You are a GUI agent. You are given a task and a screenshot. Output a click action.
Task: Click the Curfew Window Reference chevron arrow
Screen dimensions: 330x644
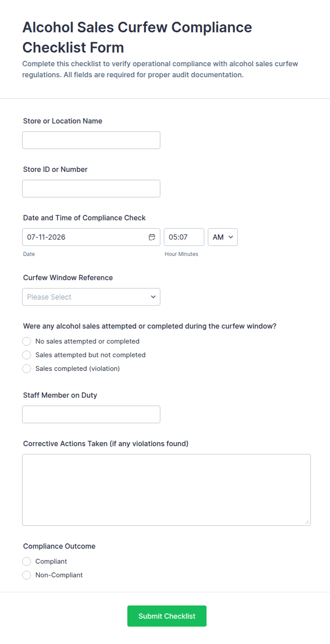point(153,297)
